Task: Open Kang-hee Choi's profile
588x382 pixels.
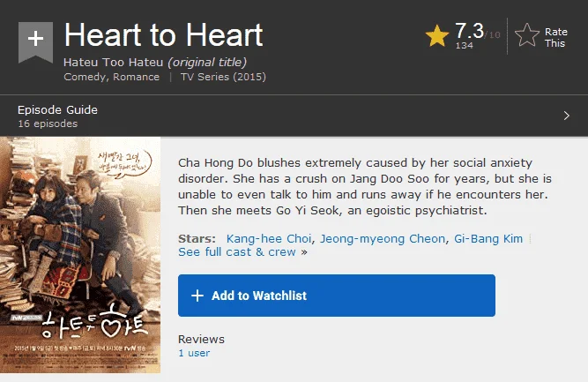Action: point(269,239)
